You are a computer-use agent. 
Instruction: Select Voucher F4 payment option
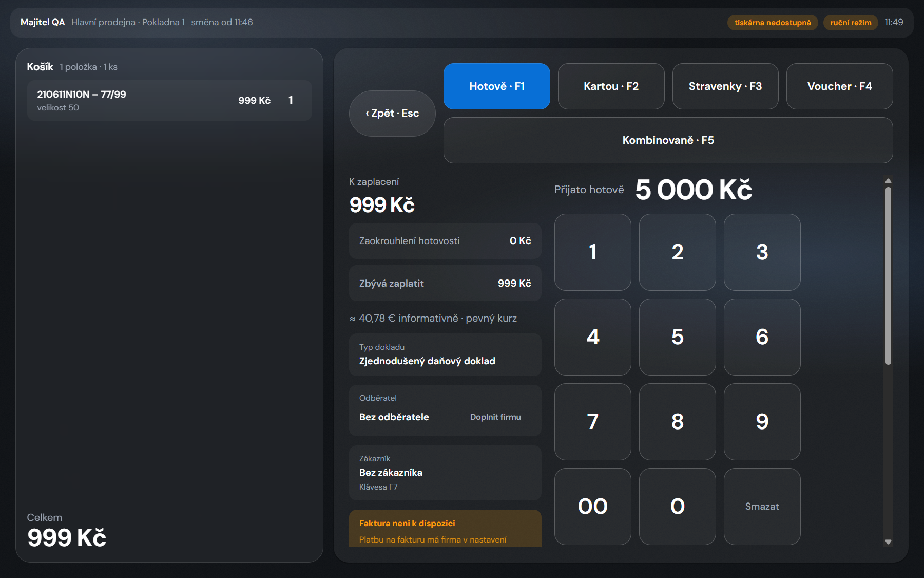[839, 86]
